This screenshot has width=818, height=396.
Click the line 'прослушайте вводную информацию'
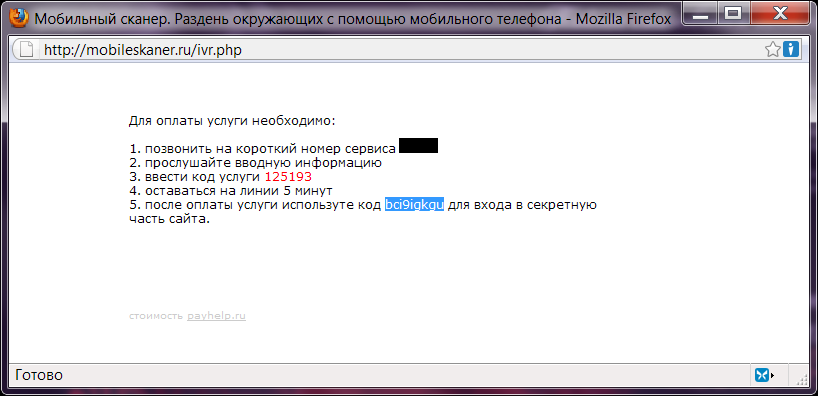(263, 163)
